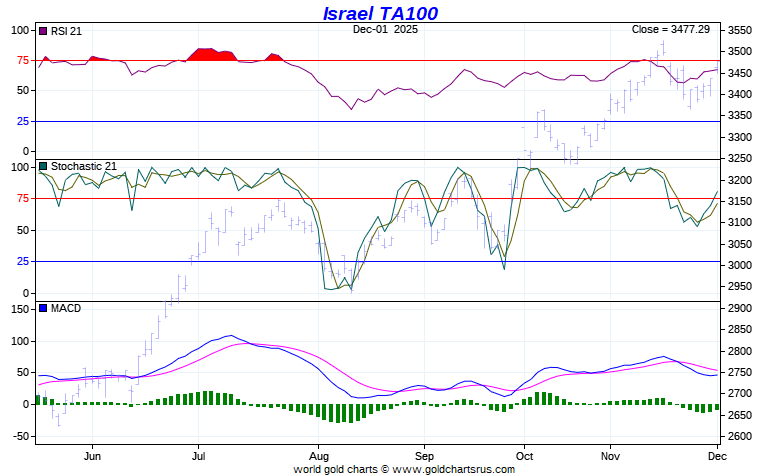Click the -50 label on MACD axis
The width and height of the screenshot is (760, 475).
click(20, 436)
